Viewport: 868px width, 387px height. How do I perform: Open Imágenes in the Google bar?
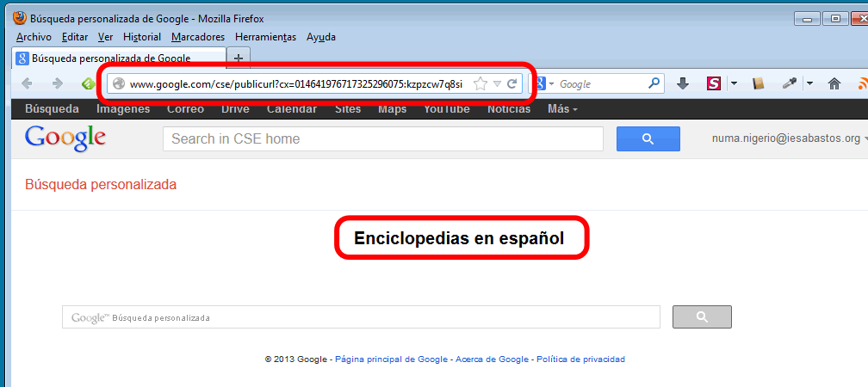(x=123, y=109)
